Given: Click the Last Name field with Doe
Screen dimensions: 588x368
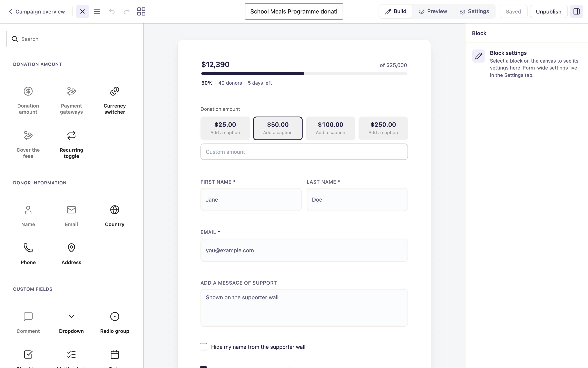Looking at the screenshot, I should [x=357, y=200].
